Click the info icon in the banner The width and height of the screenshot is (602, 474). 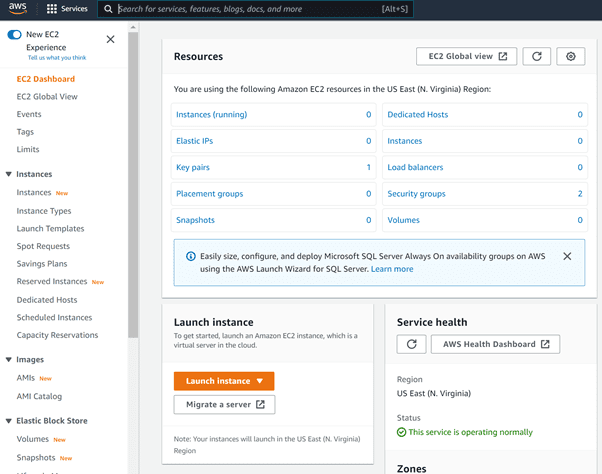click(190, 256)
